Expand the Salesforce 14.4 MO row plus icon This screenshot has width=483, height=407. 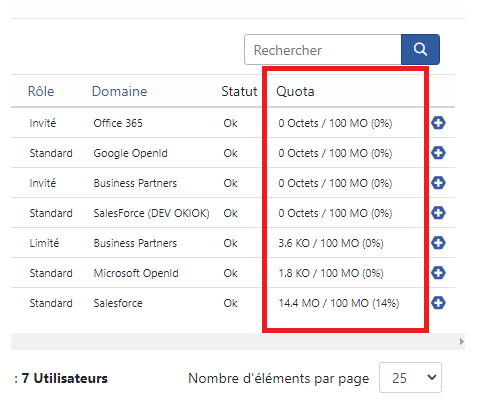coord(438,303)
